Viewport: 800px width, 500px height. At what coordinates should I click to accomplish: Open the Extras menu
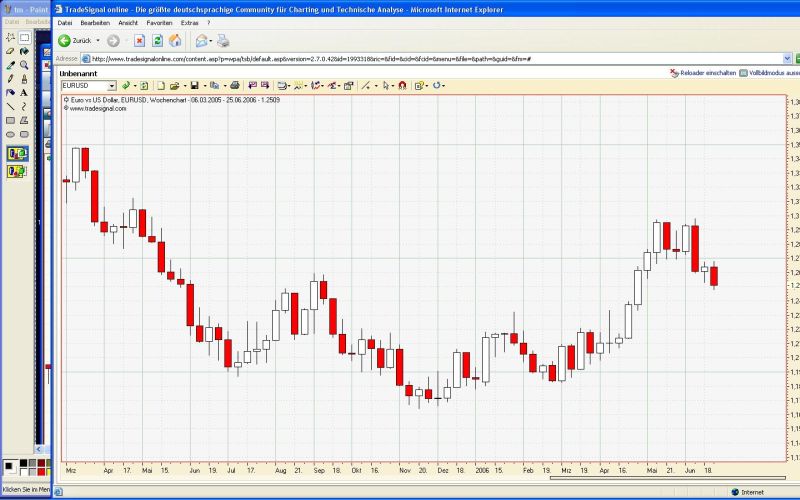pyautogui.click(x=189, y=22)
